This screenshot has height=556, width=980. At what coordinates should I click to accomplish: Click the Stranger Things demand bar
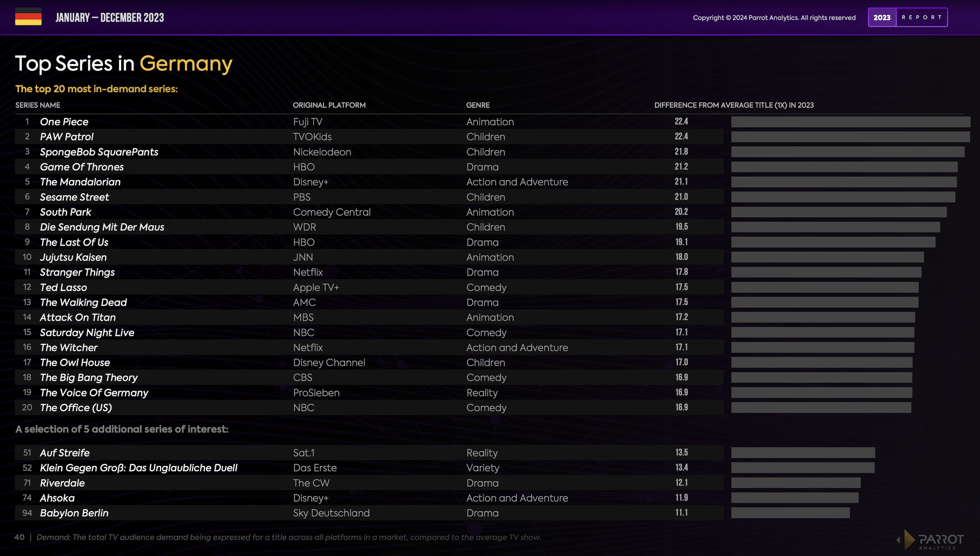point(826,272)
